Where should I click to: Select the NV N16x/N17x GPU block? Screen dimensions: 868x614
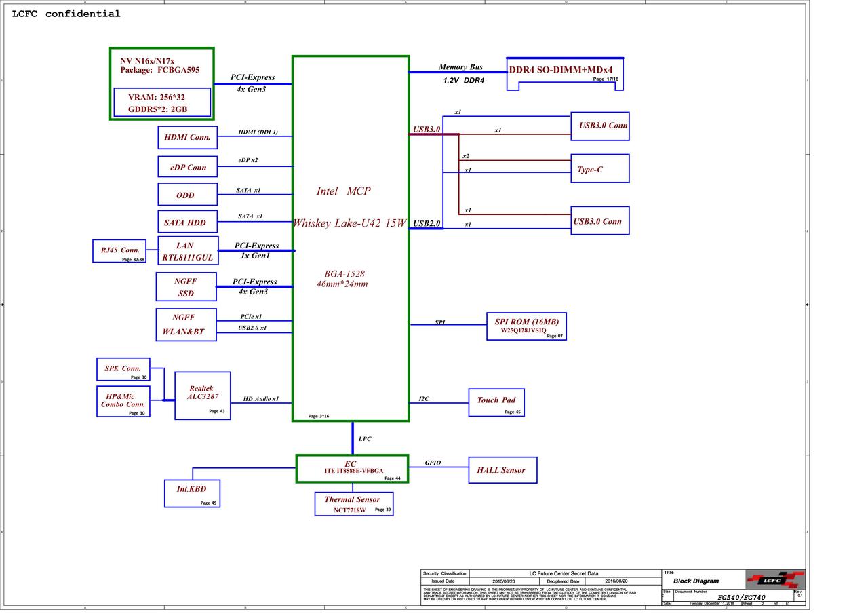[x=162, y=83]
